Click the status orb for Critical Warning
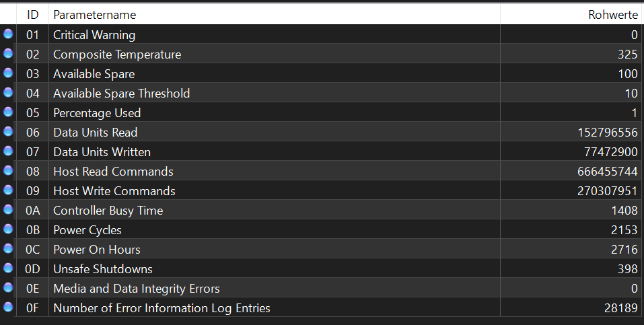The image size is (644, 325). [8, 34]
